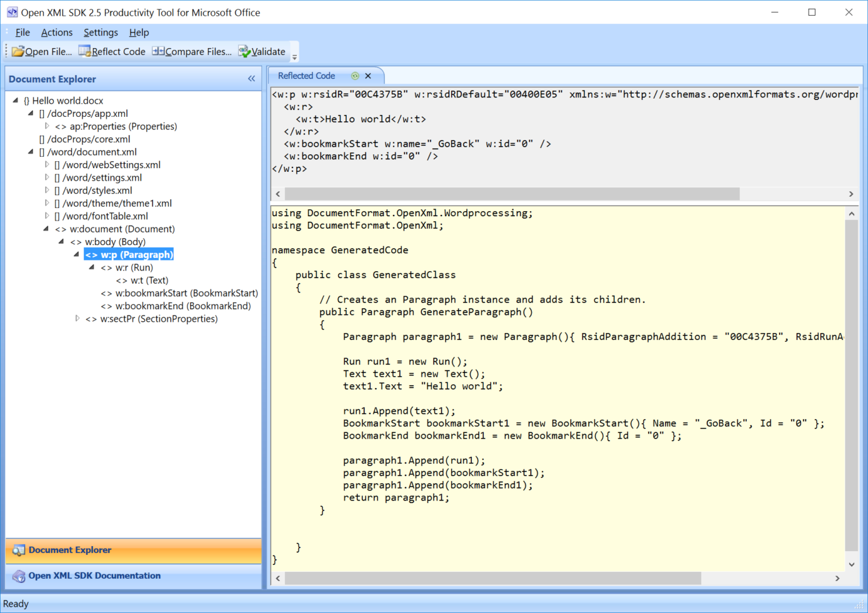Run Validate on the document
Screen dimensions: 868x613
(244, 51)
